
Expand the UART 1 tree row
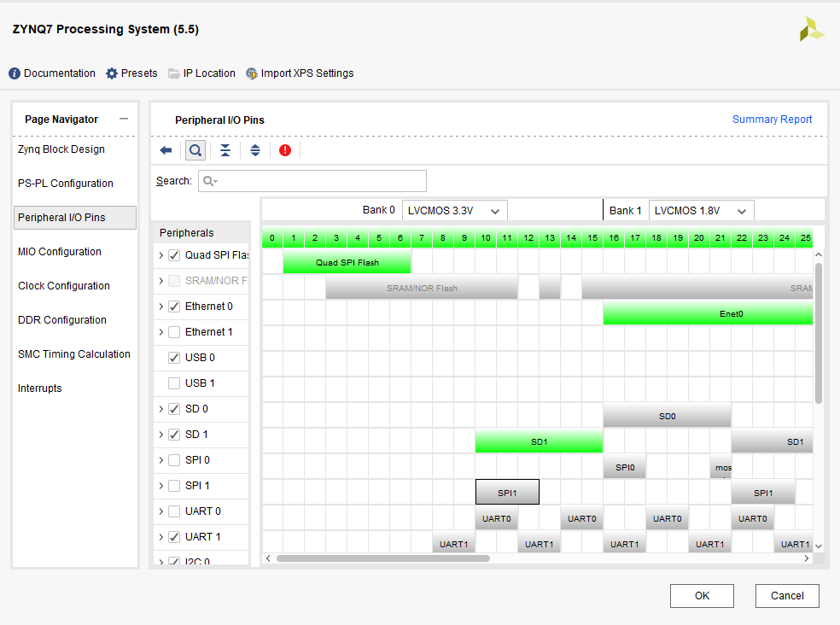coord(160,537)
